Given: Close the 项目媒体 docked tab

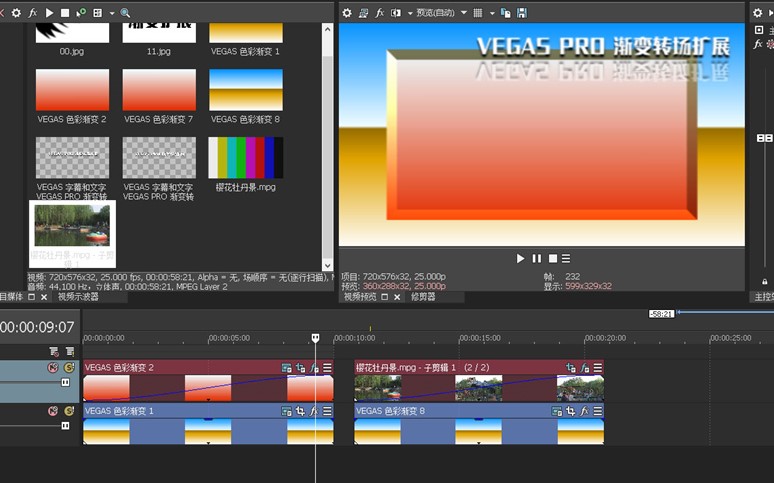Looking at the screenshot, I should [44, 297].
